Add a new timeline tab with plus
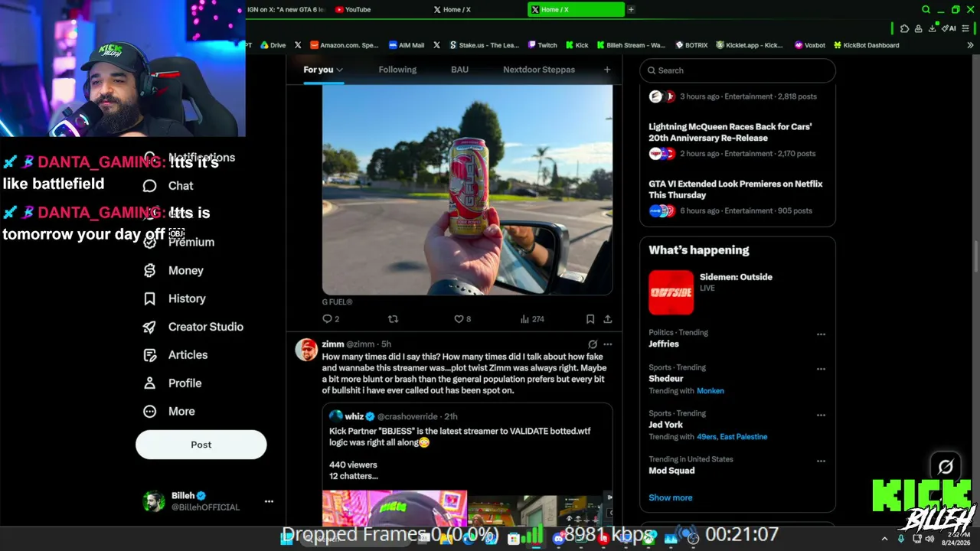This screenshot has width=980, height=551. click(607, 70)
